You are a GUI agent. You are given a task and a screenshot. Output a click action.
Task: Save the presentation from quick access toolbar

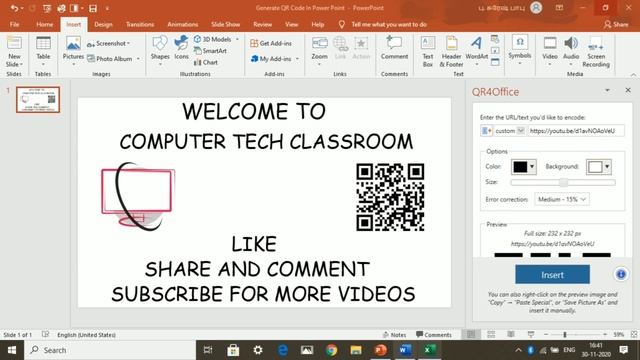point(93,8)
